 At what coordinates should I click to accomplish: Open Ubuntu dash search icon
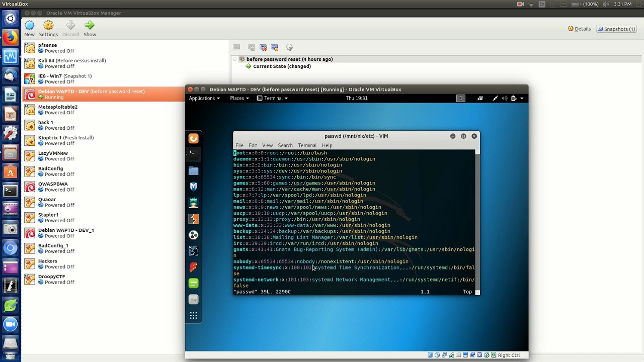click(x=11, y=19)
